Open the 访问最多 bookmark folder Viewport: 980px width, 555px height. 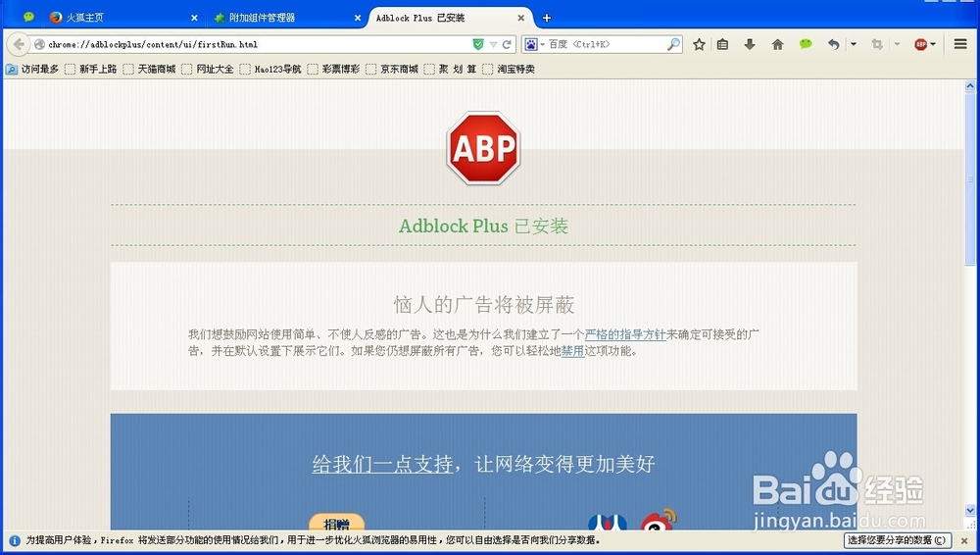tap(32, 69)
